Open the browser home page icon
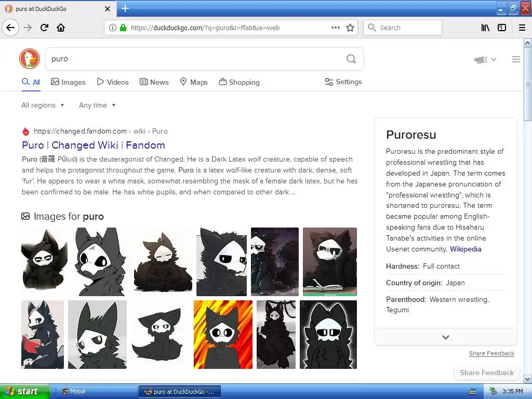 pyautogui.click(x=61, y=28)
